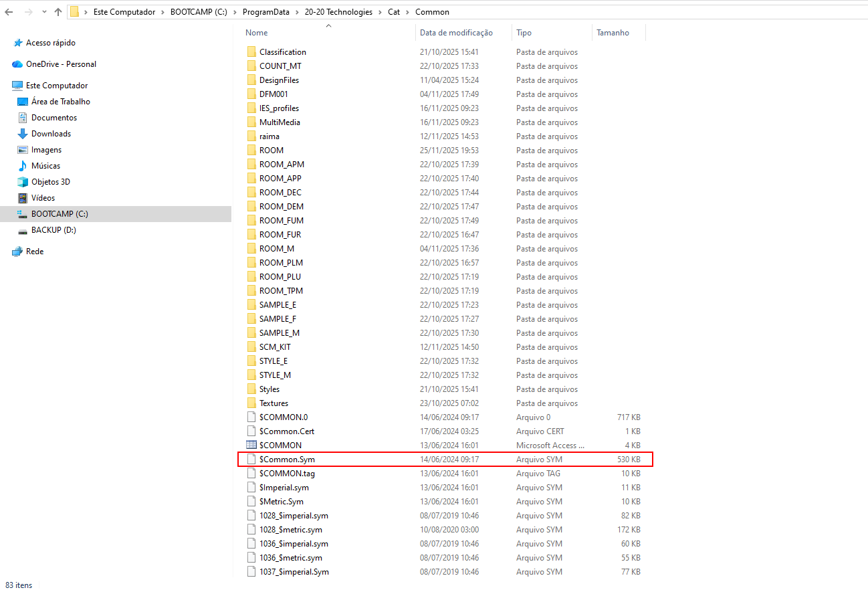Sort by Data de modificação column
The image size is (868, 590).
point(456,33)
